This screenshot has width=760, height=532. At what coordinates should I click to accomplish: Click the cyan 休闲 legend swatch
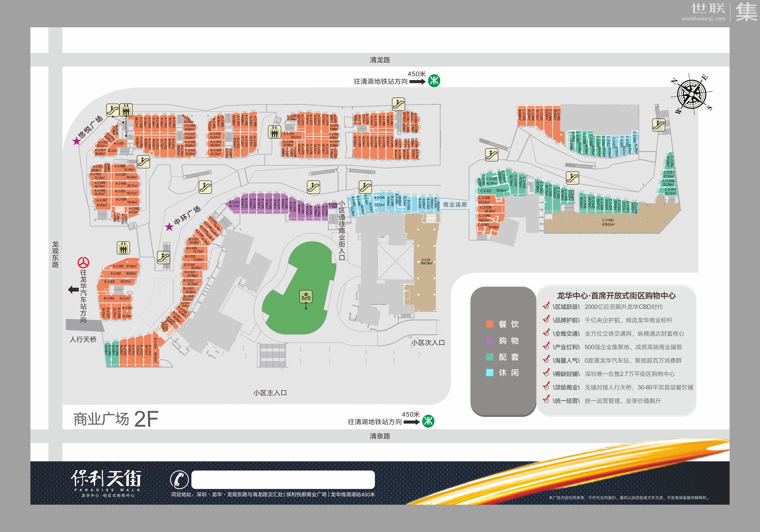(490, 373)
